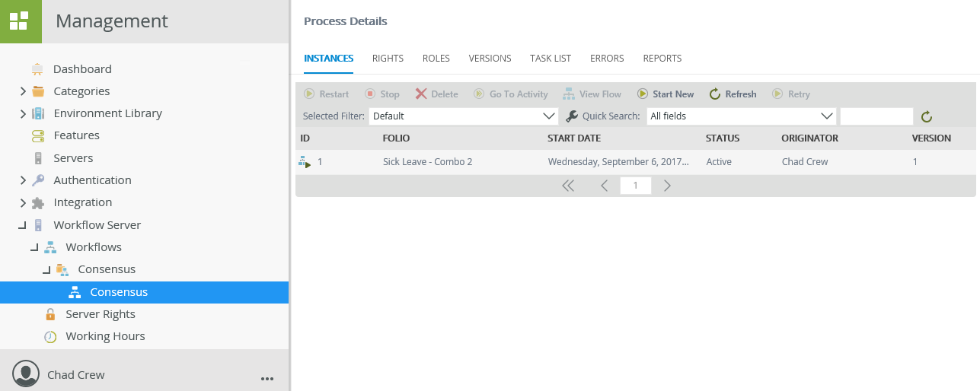Click the 'Sick Leave - Combo 2' cell
980x391 pixels.
click(427, 162)
